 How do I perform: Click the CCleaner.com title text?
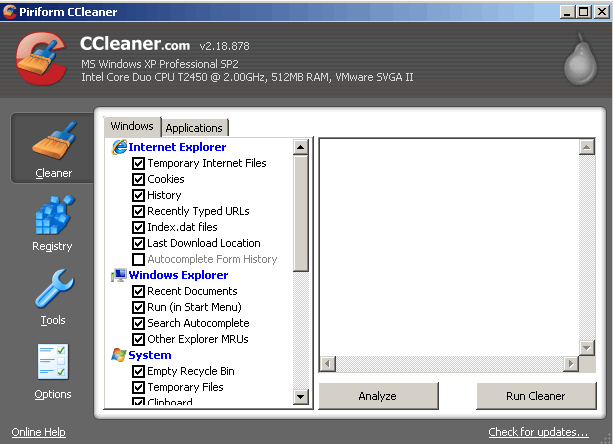[x=135, y=43]
